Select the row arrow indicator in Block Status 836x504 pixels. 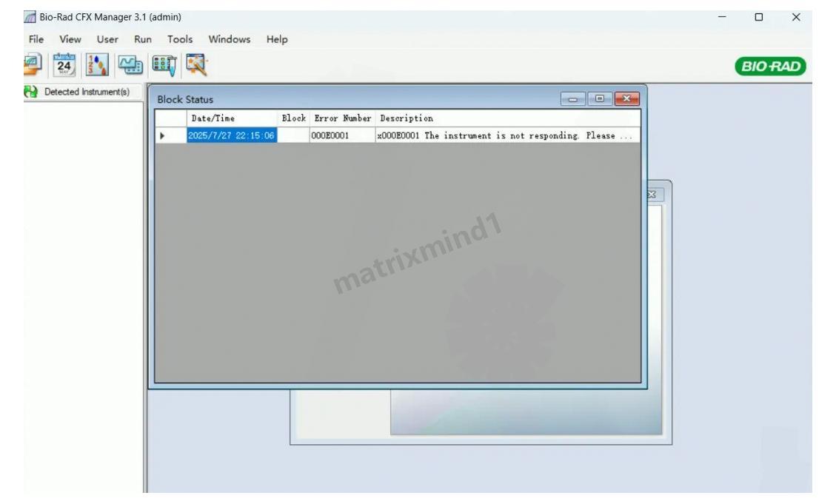click(163, 136)
